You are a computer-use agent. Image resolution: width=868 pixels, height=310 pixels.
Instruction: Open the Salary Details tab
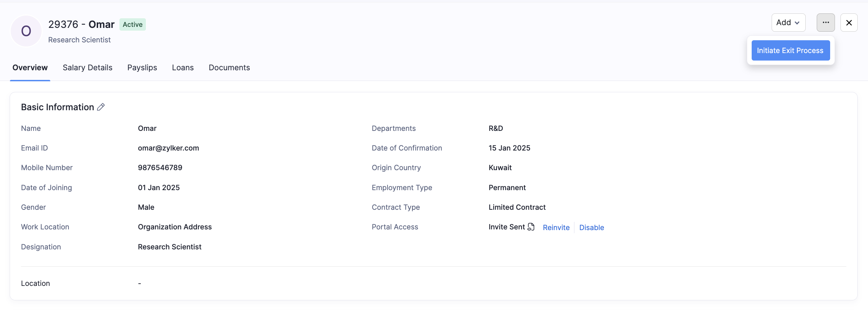tap(87, 68)
